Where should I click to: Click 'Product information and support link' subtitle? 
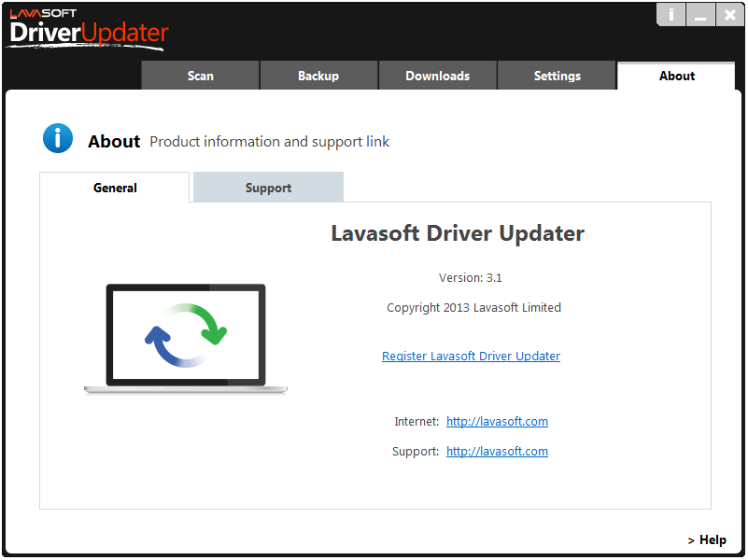270,142
